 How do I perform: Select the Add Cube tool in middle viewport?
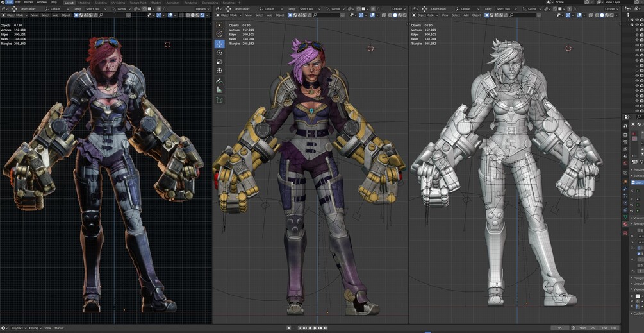[x=219, y=100]
